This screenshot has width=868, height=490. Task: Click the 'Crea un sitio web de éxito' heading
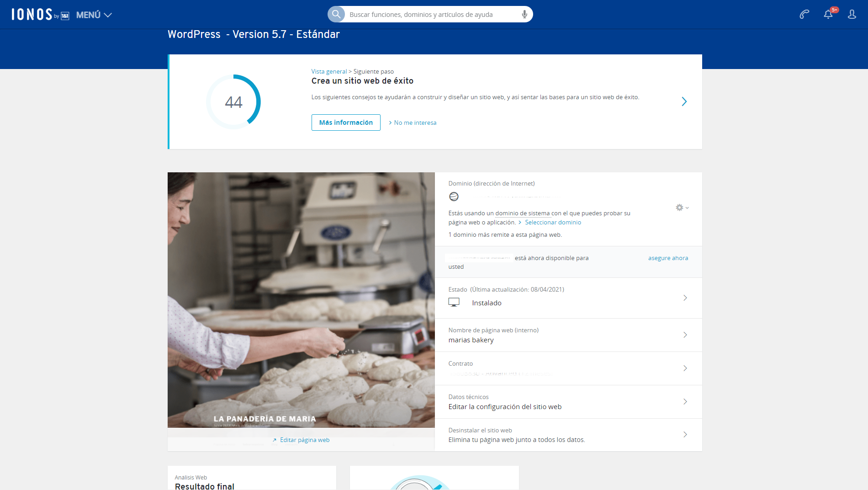tap(362, 81)
